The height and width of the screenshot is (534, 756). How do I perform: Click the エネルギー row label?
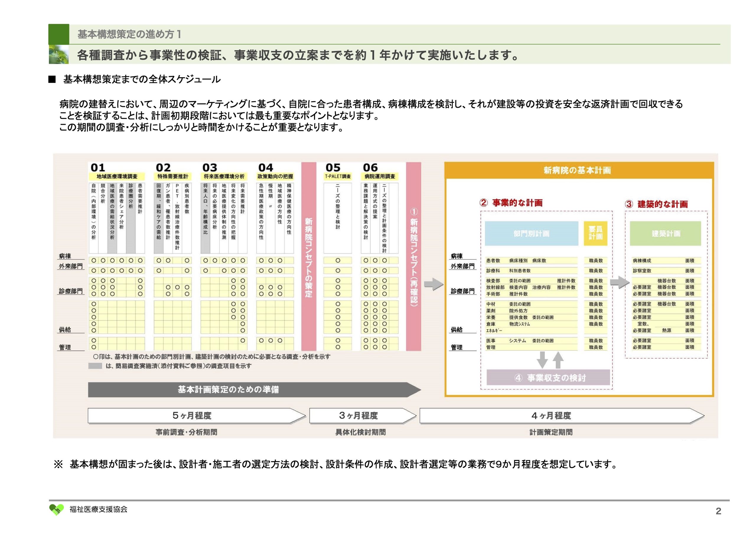tap(494, 331)
